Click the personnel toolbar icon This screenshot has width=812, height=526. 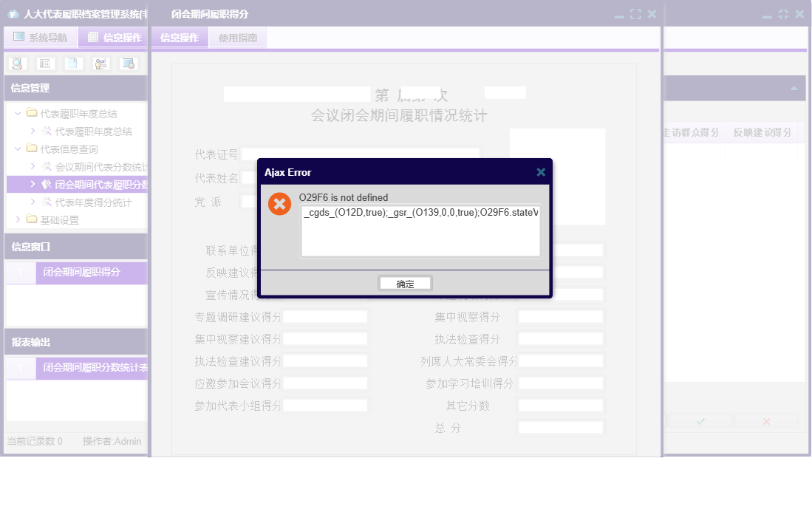click(x=100, y=63)
